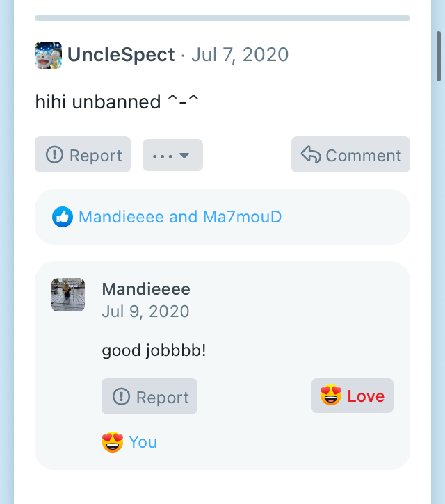This screenshot has width=445, height=504.
Task: Click exclamation icon in comment Report button
Action: [x=121, y=396]
